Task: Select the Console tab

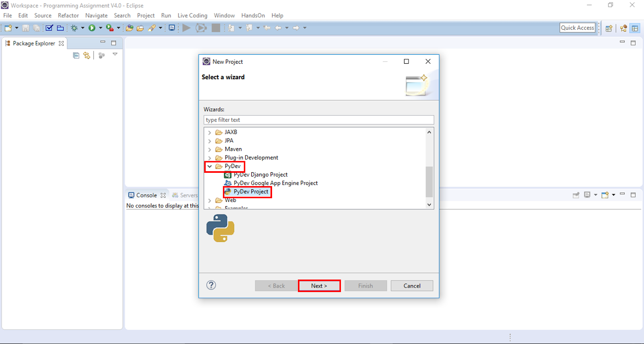Action: (147, 195)
